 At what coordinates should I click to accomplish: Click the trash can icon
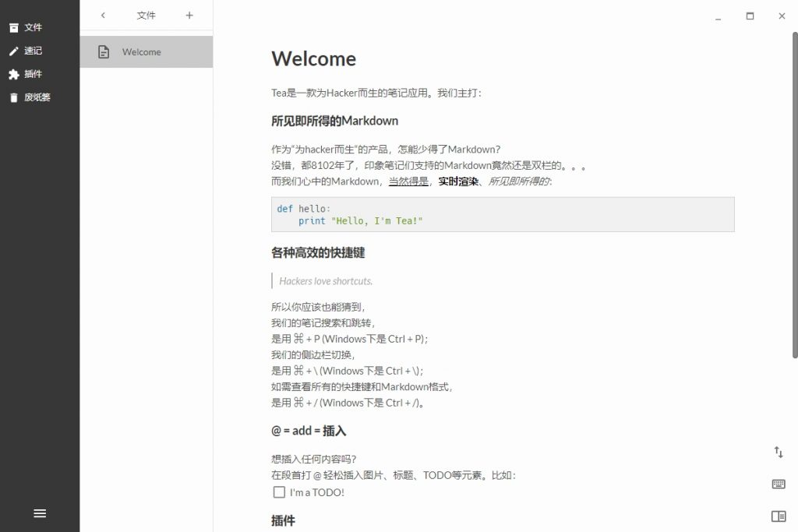[14, 97]
